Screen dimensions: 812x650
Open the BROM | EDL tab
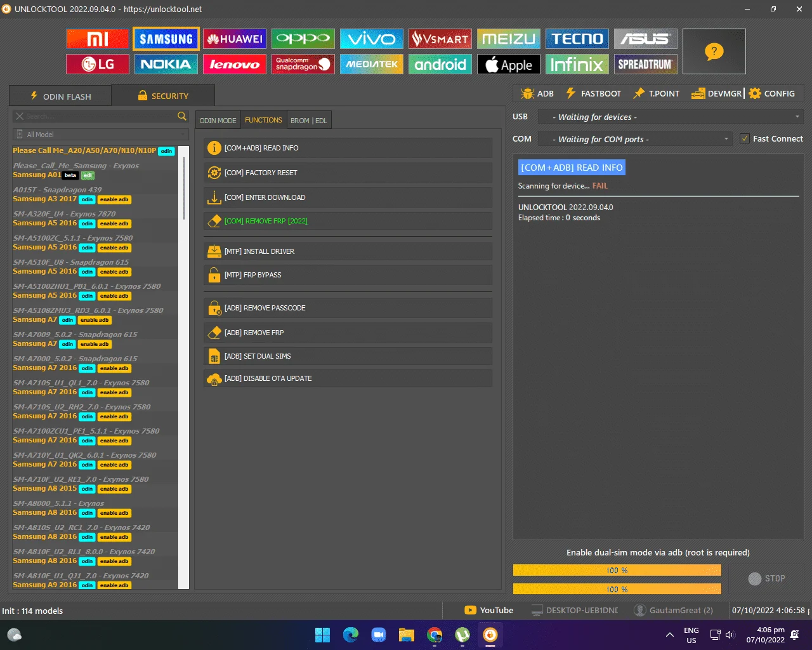[x=309, y=120]
